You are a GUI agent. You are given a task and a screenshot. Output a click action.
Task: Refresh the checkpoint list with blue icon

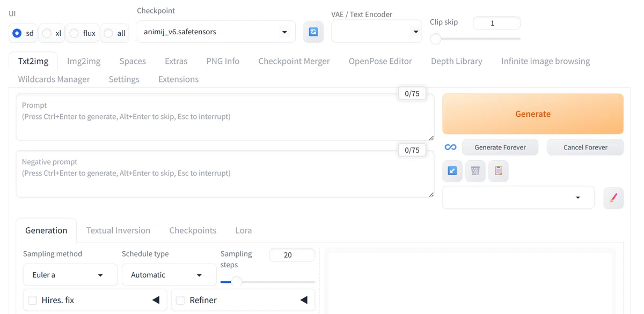[313, 32]
